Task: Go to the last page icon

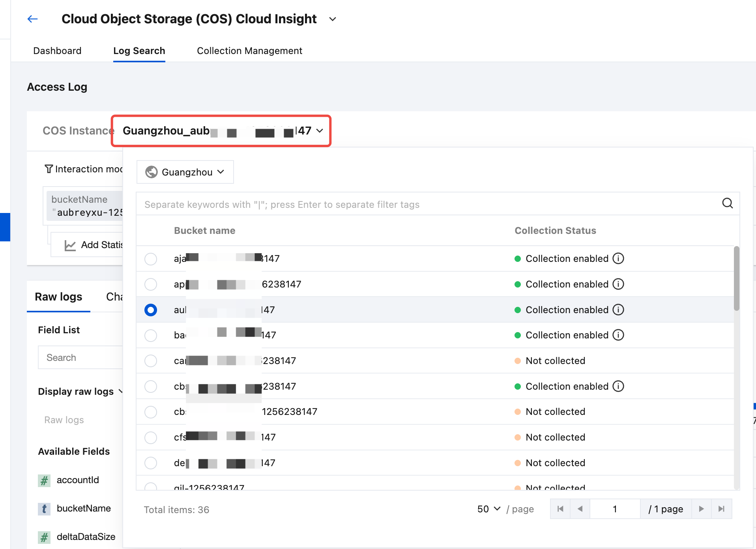Action: tap(721, 509)
